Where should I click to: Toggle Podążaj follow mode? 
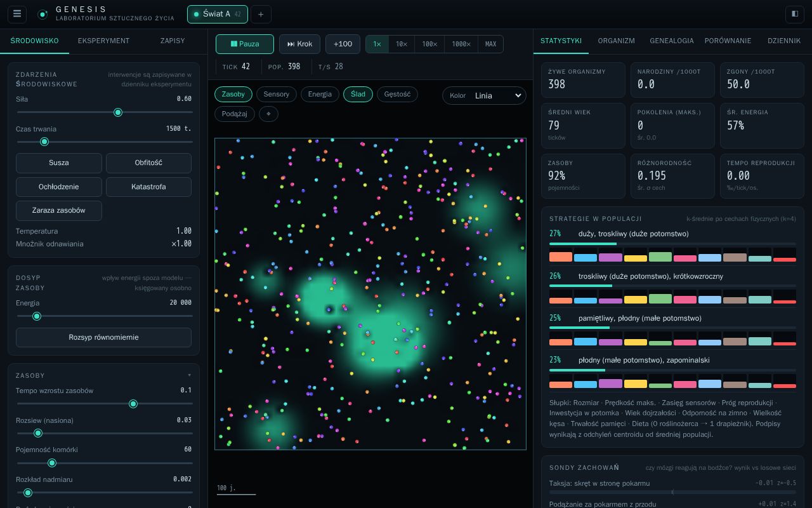tap(235, 114)
